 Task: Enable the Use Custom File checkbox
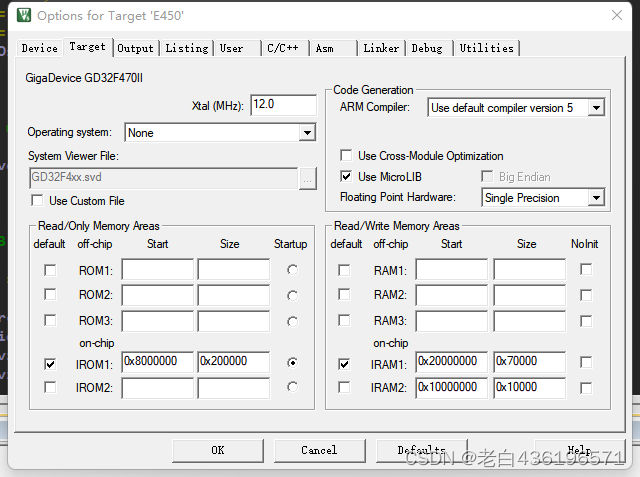pyautogui.click(x=37, y=200)
